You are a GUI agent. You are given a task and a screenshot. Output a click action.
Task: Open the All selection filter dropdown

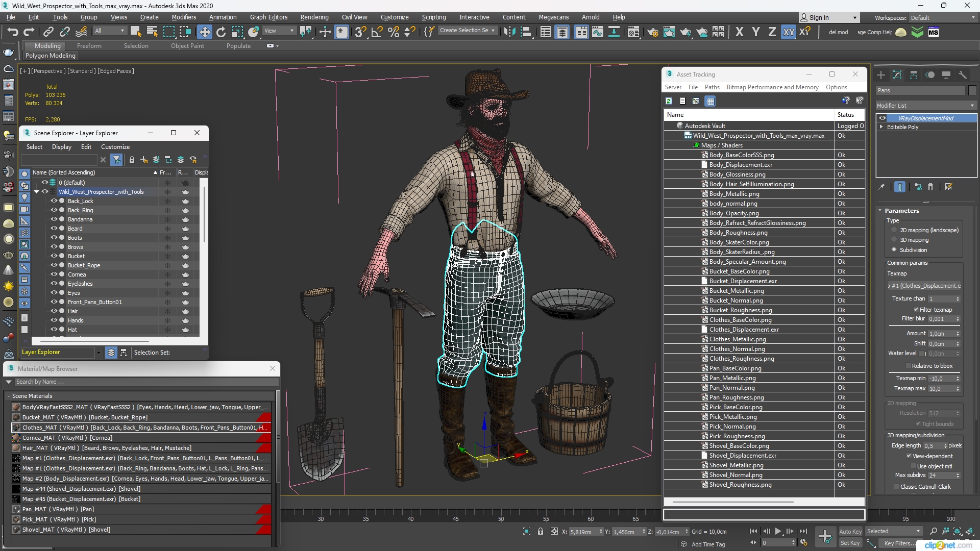[x=109, y=30]
